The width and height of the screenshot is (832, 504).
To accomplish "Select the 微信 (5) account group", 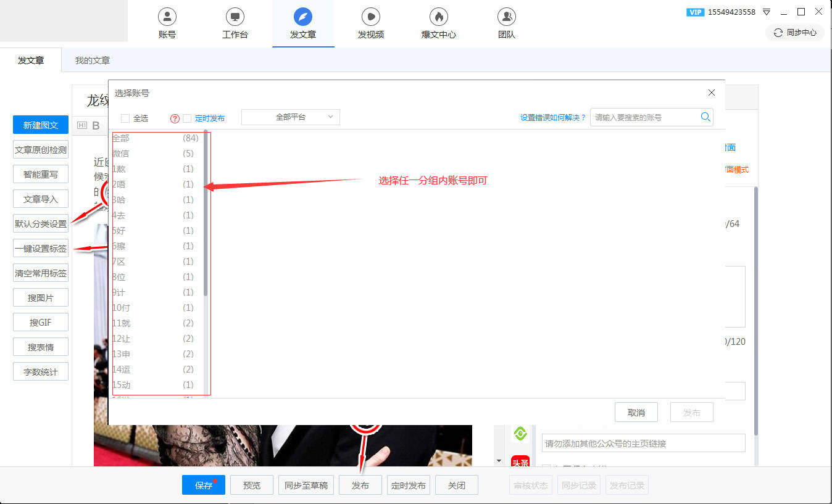I will pos(153,154).
